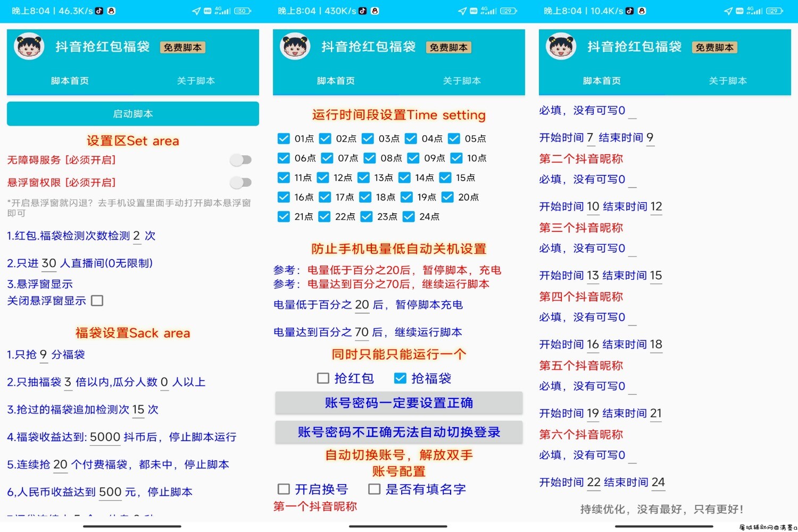Edit the 只进 30 人直播间 value
This screenshot has width=798, height=532.
(49, 263)
